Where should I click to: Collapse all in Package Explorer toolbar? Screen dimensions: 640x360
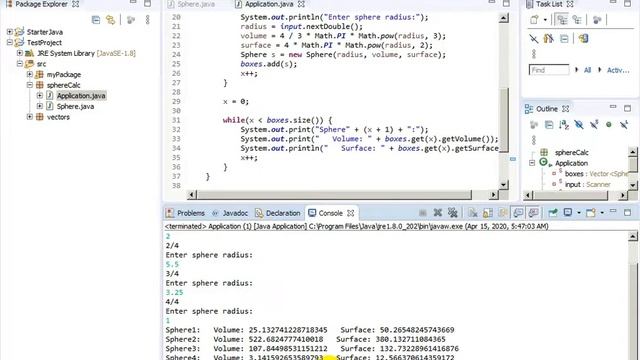click(x=96, y=20)
